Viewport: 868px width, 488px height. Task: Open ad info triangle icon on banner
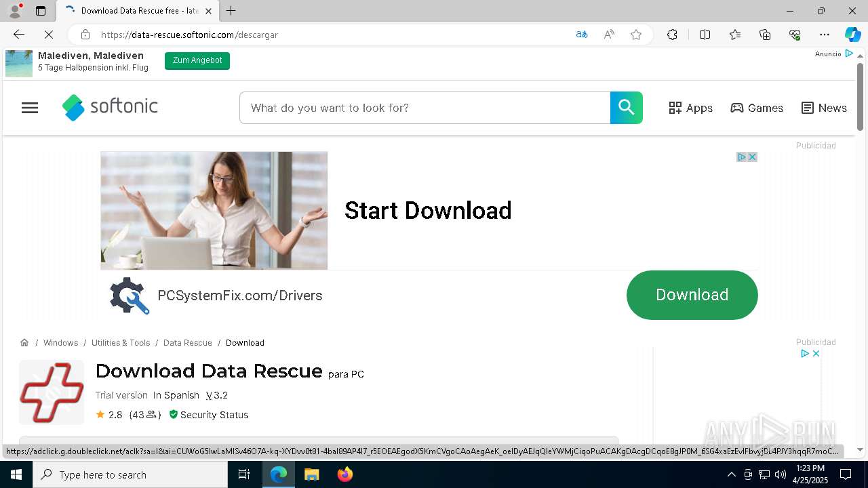pos(742,157)
